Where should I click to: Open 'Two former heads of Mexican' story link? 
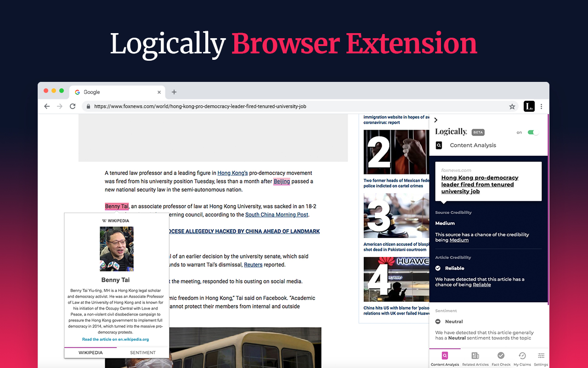(396, 183)
